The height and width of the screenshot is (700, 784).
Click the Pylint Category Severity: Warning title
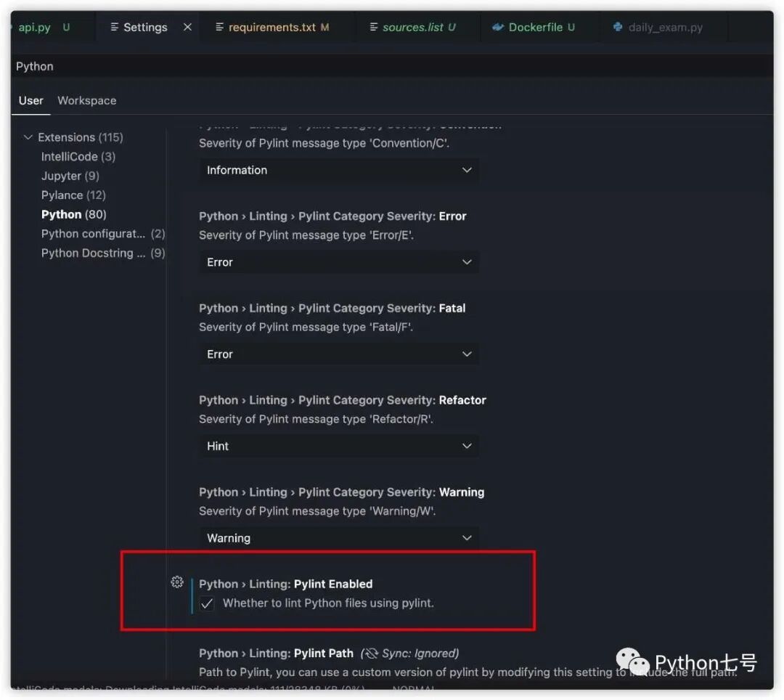pyautogui.click(x=341, y=492)
